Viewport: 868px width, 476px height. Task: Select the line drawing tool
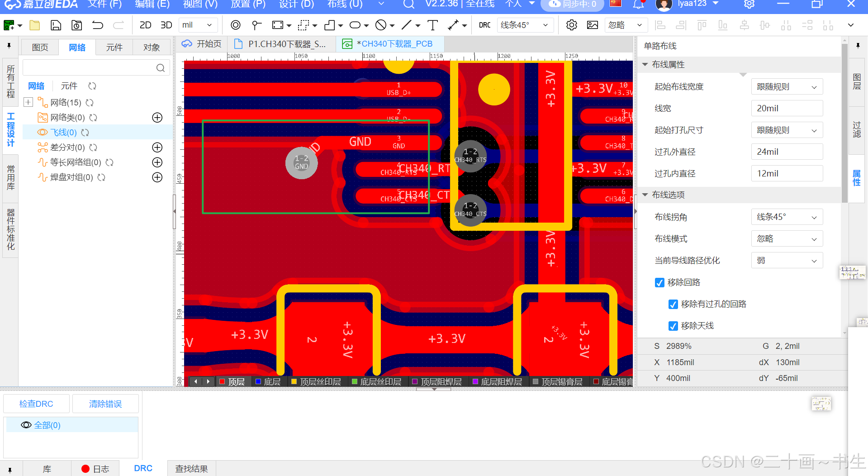click(407, 25)
